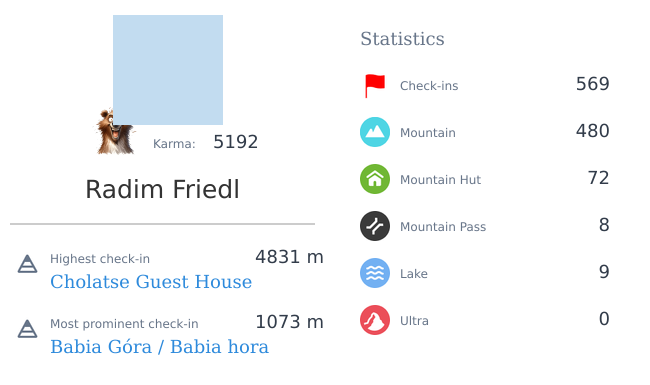Click the Statistics heading
Screen dimensions: 650x385
[402, 39]
